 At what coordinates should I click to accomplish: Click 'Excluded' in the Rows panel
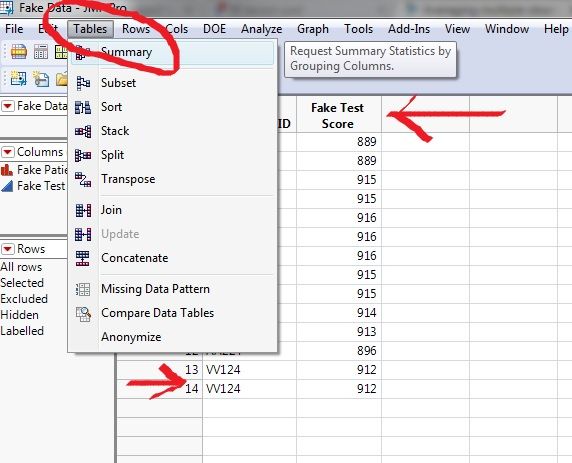pos(24,299)
